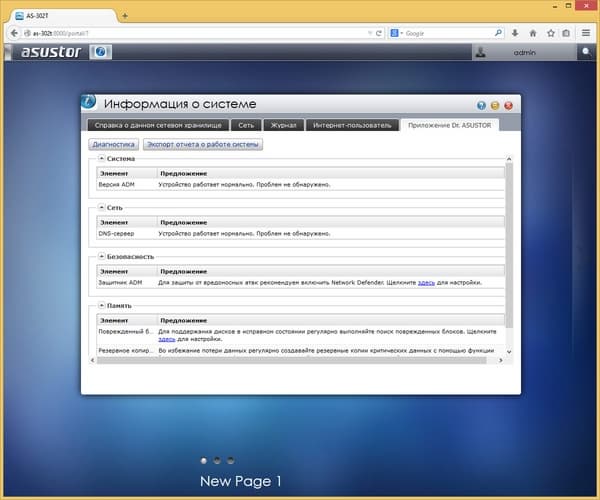Select the AS-302T browser tab
Image resolution: width=600 pixels, height=500 pixels.
(63, 16)
